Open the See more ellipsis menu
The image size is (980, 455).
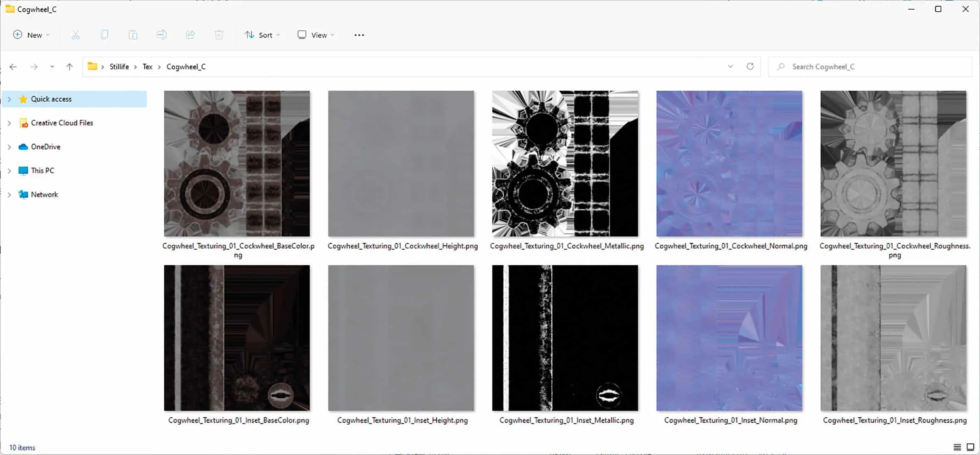click(x=359, y=35)
